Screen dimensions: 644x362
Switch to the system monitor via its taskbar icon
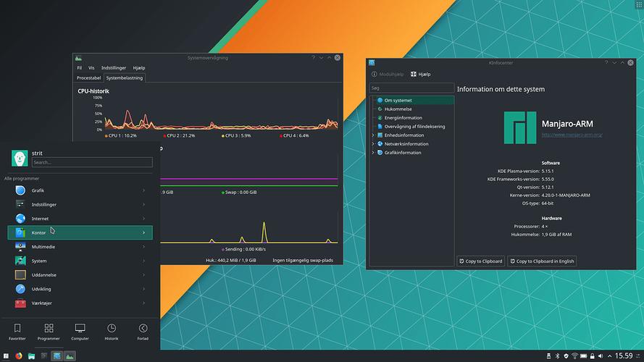70,355
